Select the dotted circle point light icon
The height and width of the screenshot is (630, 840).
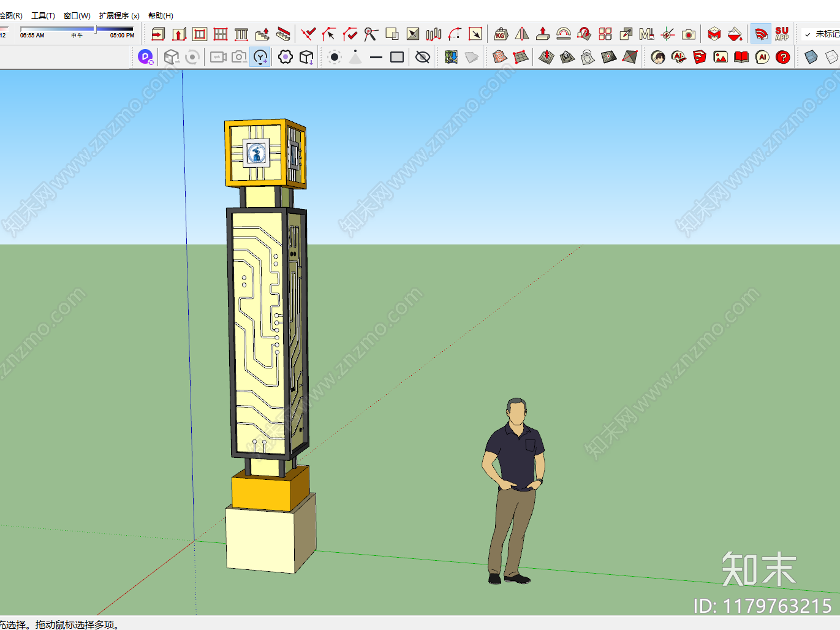pyautogui.click(x=335, y=58)
